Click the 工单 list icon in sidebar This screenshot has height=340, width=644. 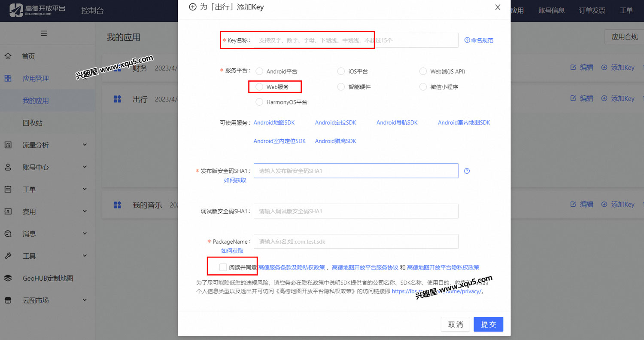(8, 189)
